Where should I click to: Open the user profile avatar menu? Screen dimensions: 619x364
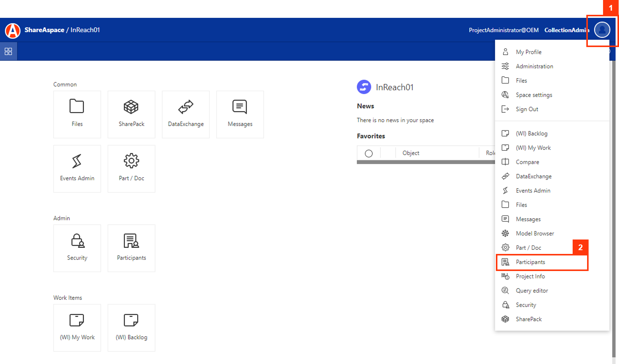(x=602, y=30)
